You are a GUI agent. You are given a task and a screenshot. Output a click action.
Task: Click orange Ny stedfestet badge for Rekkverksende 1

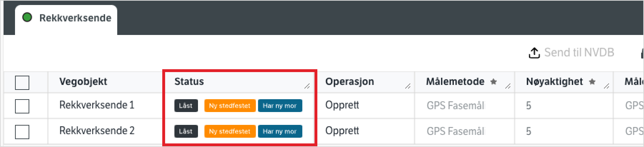pos(230,106)
